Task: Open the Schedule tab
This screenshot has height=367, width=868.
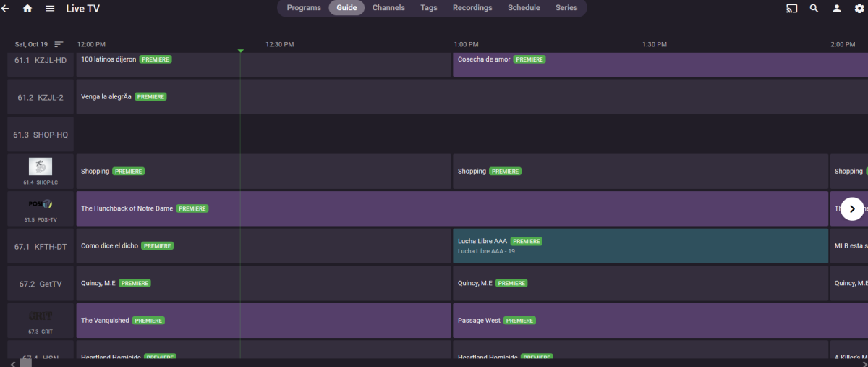Action: [524, 8]
